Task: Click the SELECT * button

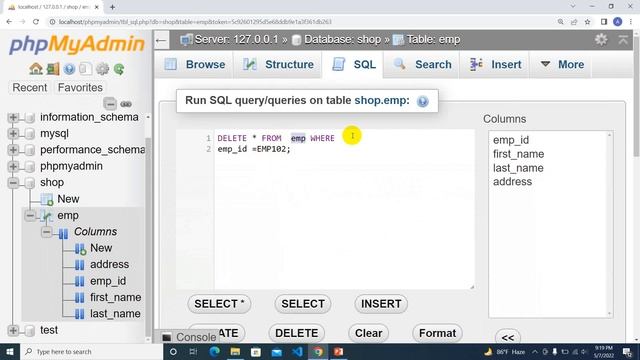Action: (219, 304)
